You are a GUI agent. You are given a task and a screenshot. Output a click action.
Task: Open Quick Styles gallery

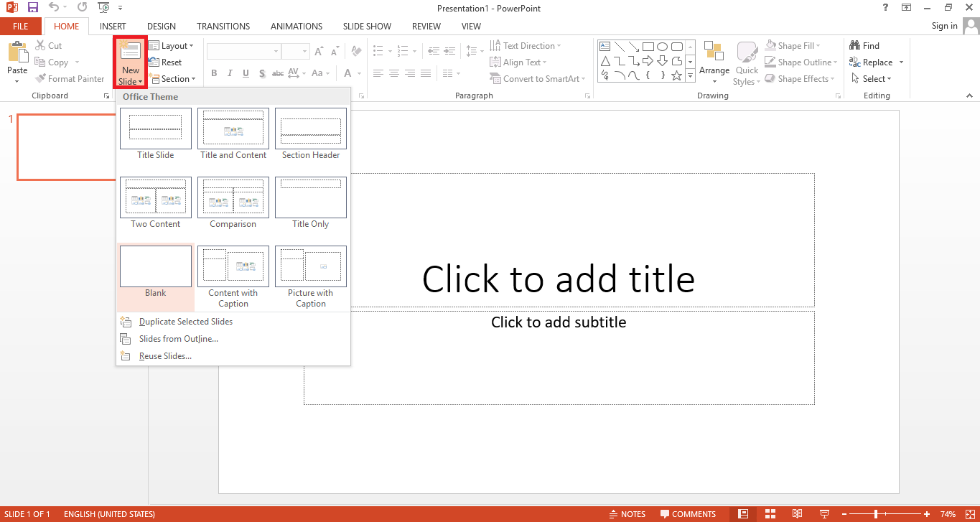pos(747,62)
